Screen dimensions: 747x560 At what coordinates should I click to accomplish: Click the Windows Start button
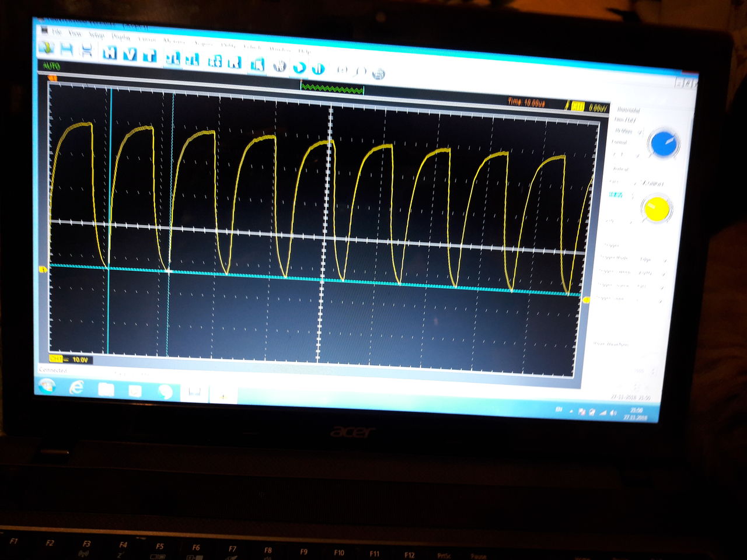(47, 386)
